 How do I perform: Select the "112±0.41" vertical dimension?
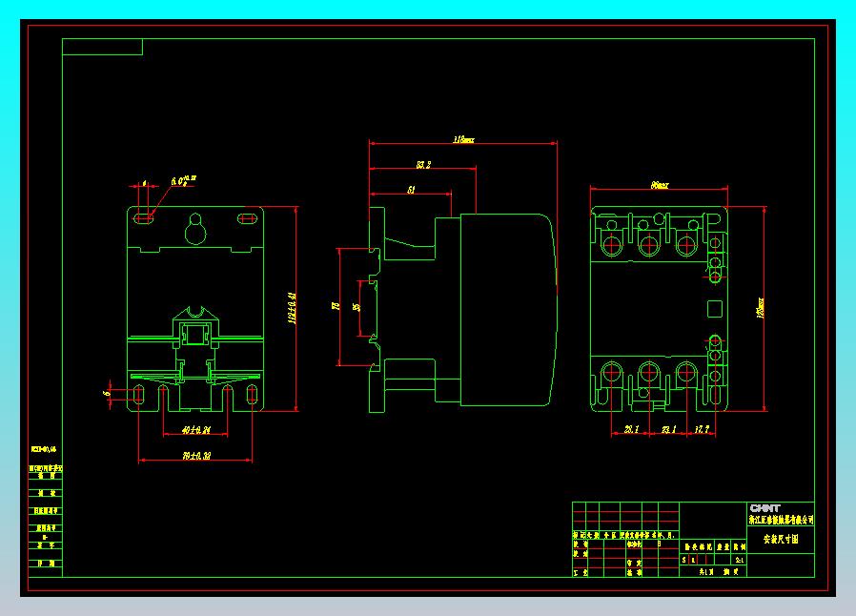(292, 308)
